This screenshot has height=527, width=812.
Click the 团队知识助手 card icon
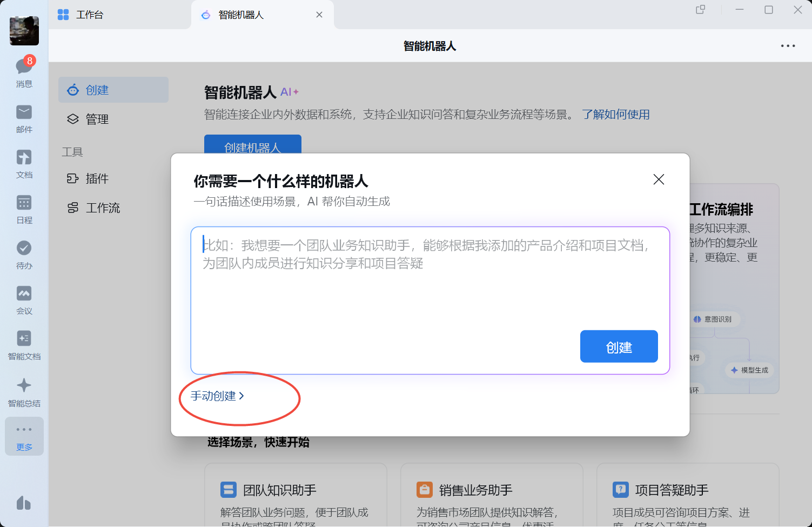(x=229, y=490)
